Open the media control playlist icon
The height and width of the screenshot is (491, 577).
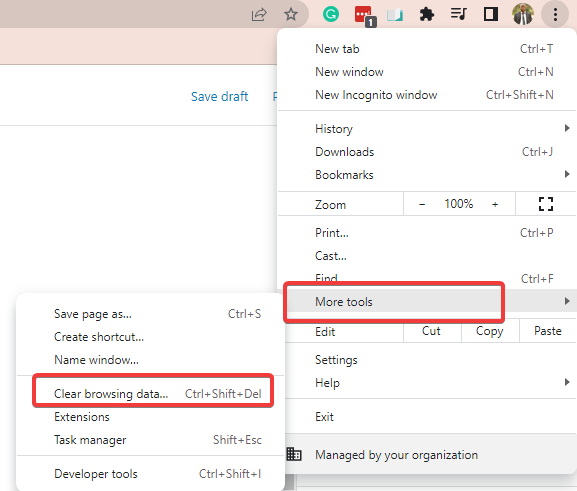(x=459, y=14)
